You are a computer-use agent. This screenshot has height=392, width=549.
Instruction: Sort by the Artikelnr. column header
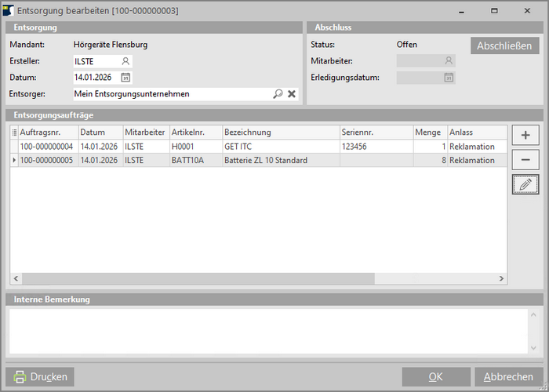coord(195,132)
